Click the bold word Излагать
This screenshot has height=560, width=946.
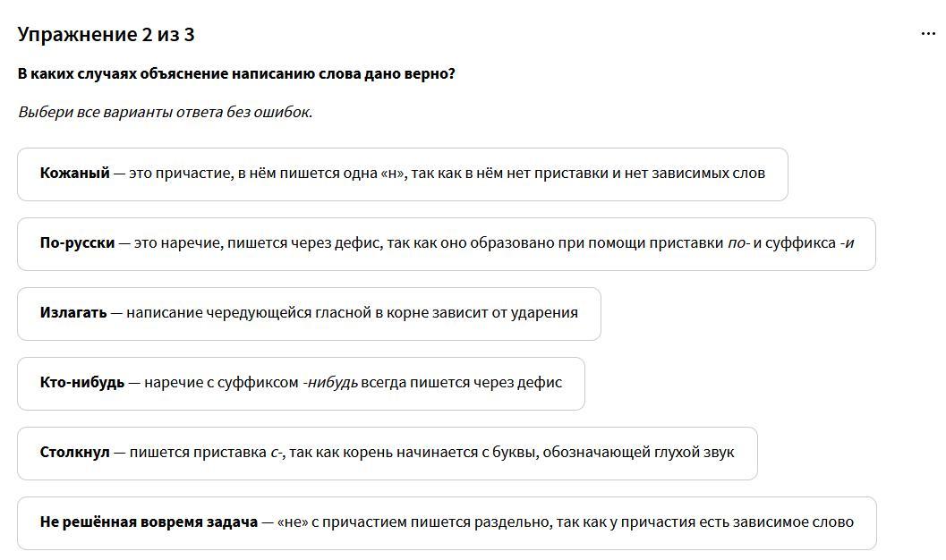[x=73, y=313]
